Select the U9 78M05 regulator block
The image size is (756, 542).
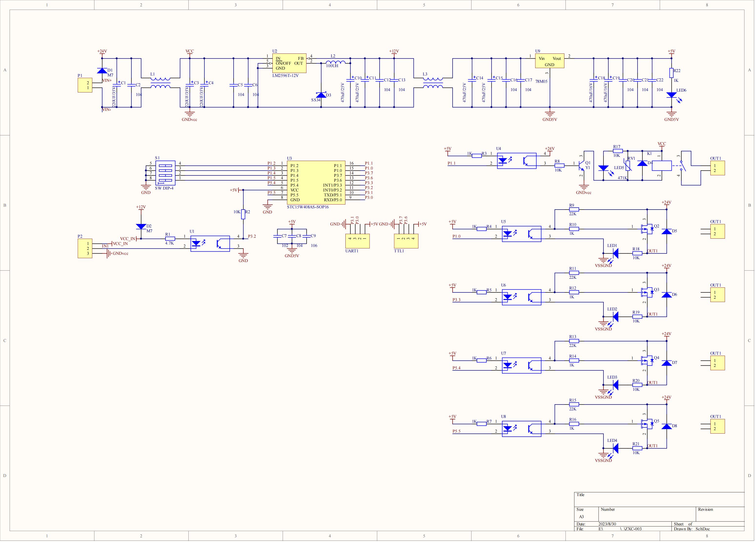[549, 61]
